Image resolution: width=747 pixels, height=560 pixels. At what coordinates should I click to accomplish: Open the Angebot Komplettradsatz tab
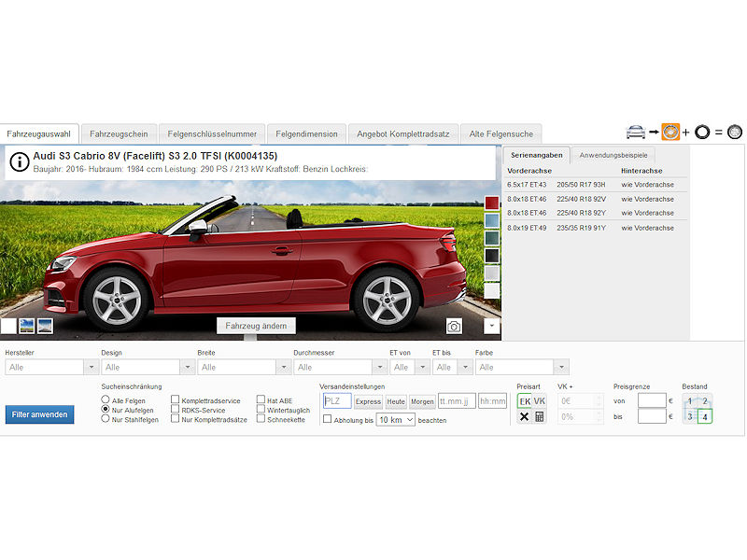tap(403, 134)
